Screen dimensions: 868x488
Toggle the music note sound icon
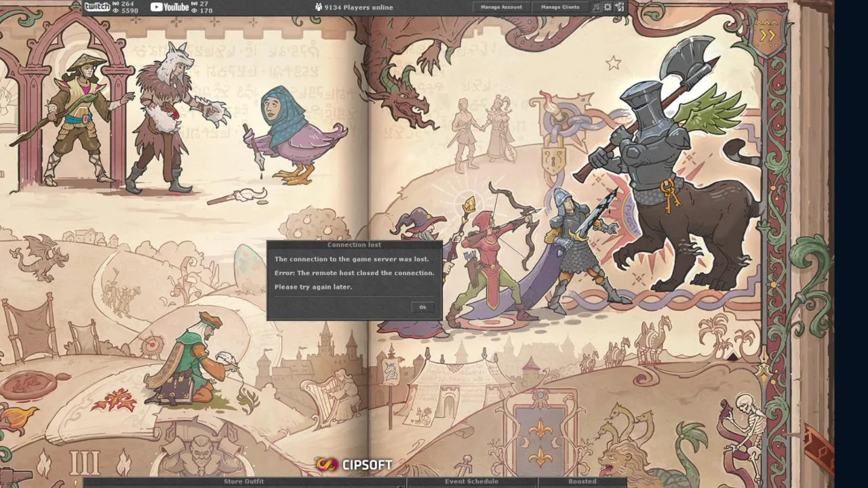coord(596,7)
